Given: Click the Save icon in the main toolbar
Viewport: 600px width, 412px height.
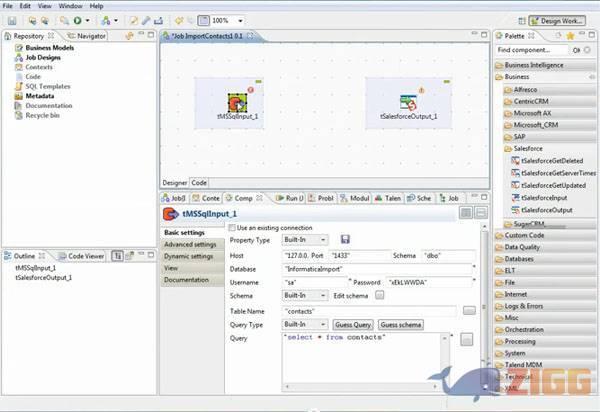Looking at the screenshot, I should coord(12,21).
